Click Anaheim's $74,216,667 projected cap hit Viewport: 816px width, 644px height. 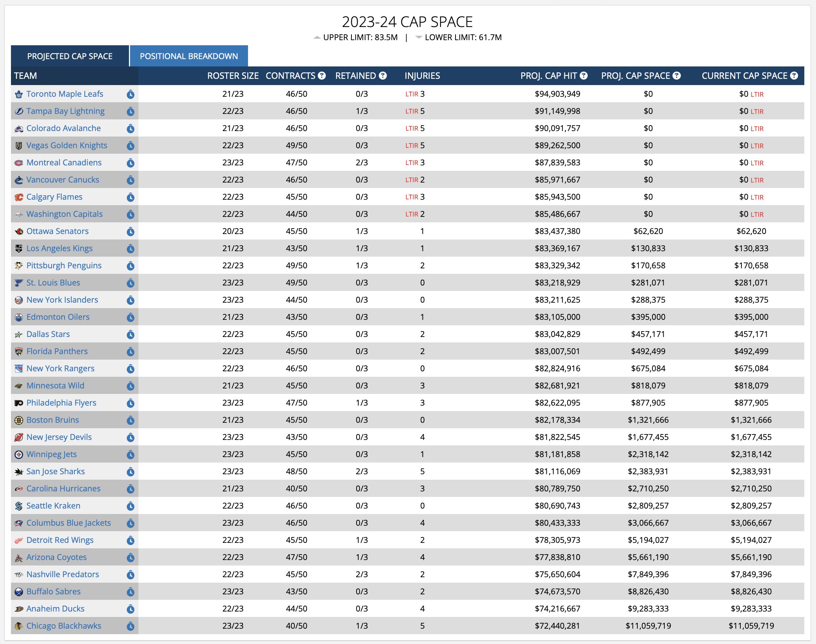(x=557, y=609)
